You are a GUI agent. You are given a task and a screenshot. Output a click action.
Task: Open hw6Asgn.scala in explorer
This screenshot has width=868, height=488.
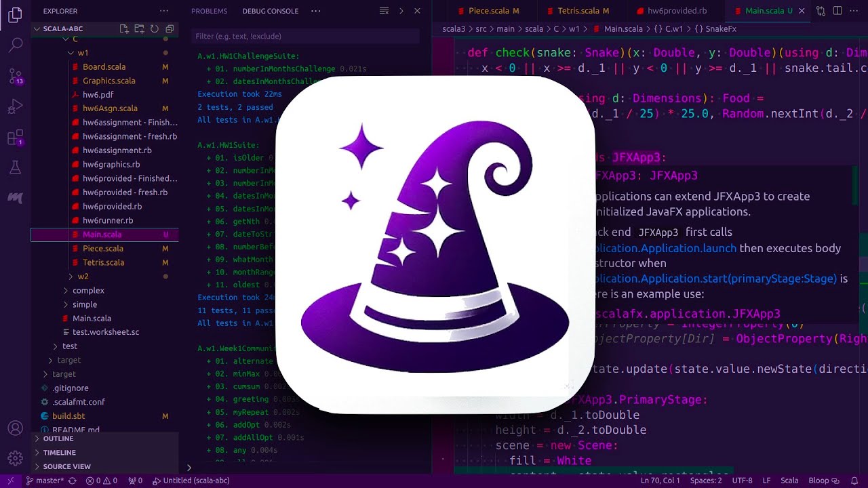coord(104,108)
